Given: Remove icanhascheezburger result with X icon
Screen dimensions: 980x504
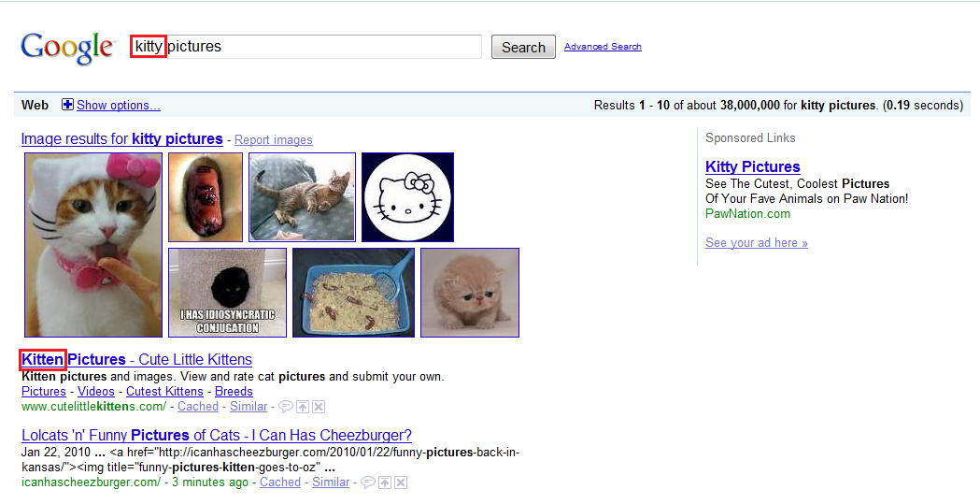Looking at the screenshot, I should (x=401, y=482).
